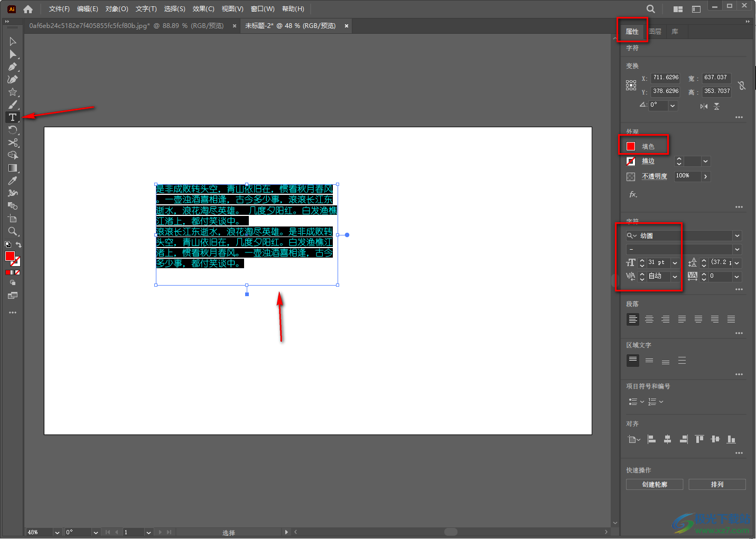Click the 创建轮廓 button
Screen dimensions: 756x539
655,485
